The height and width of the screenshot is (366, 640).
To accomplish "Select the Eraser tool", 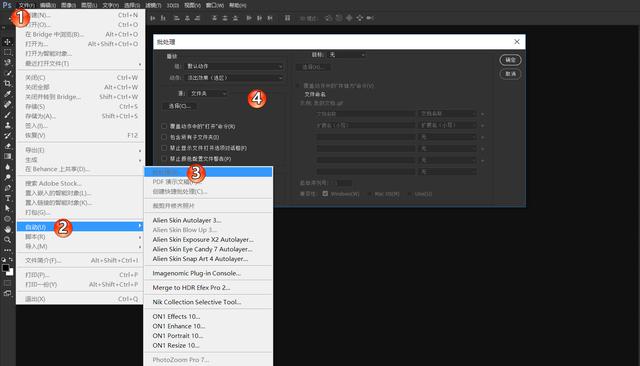I will 7,146.
